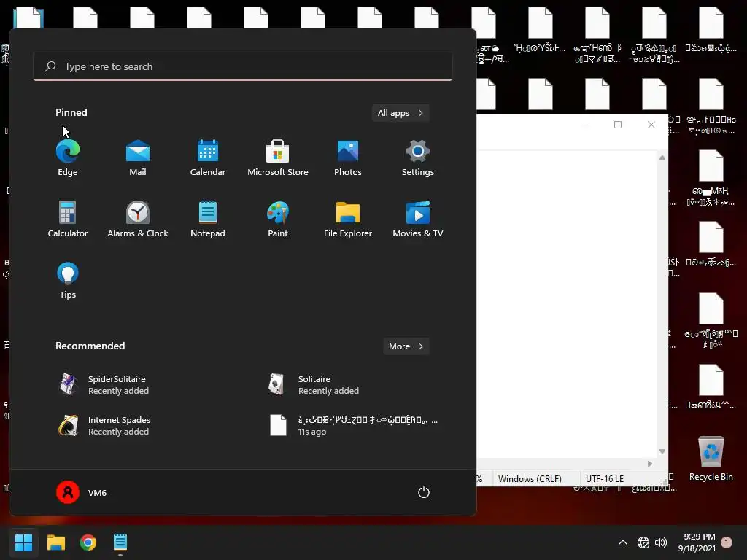Viewport: 747px width, 560px height.
Task: Launch the Calculator app
Action: coord(68,219)
